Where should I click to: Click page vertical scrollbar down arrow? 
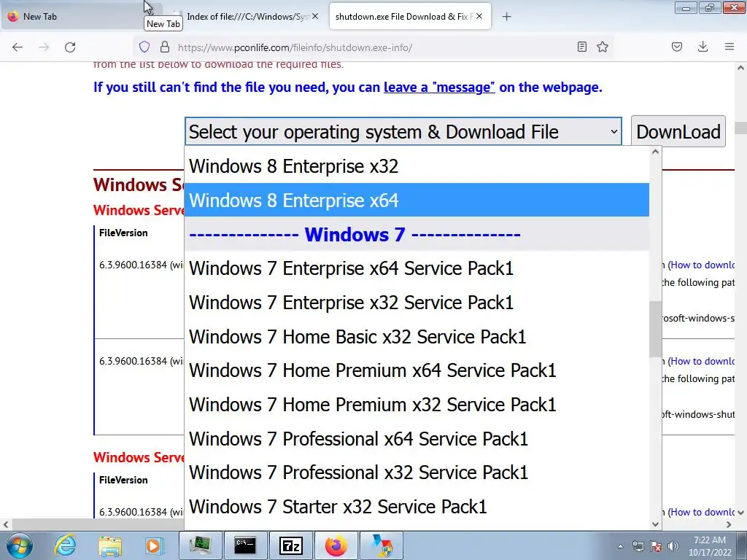pyautogui.click(x=741, y=513)
